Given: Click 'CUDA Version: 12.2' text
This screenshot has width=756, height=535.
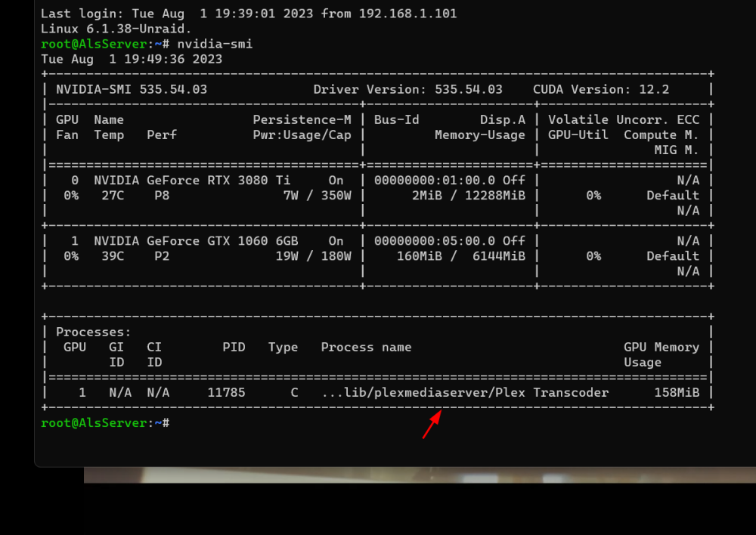Looking at the screenshot, I should point(601,89).
